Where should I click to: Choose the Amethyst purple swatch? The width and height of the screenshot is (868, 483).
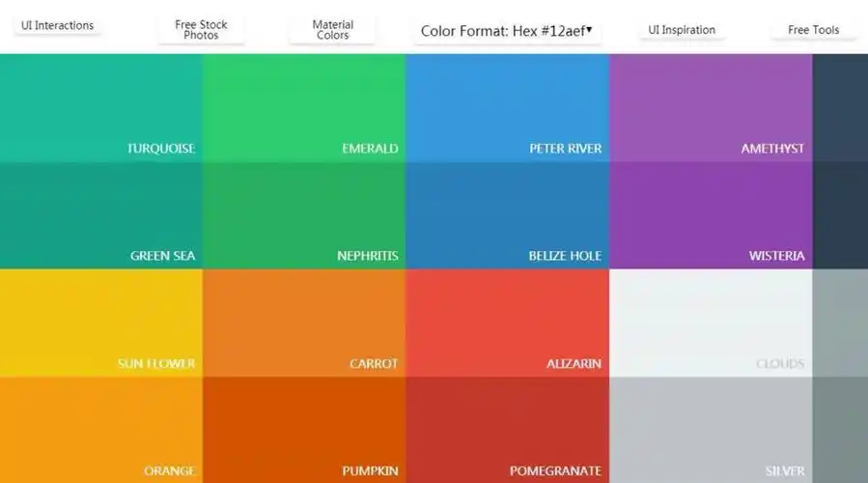711,107
